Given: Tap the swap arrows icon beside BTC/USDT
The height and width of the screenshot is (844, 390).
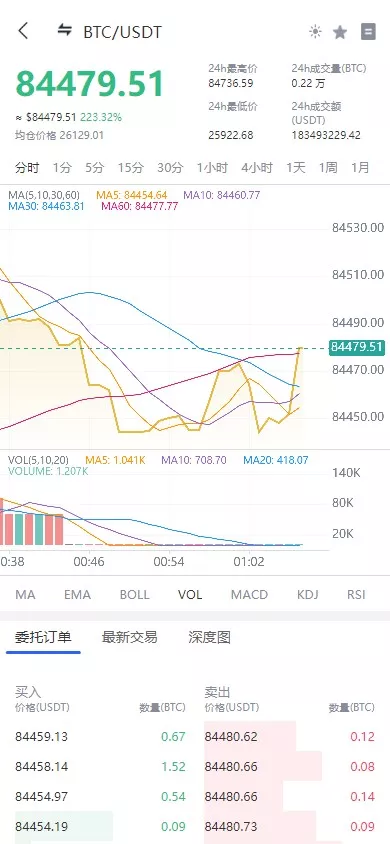Looking at the screenshot, I should point(65,30).
